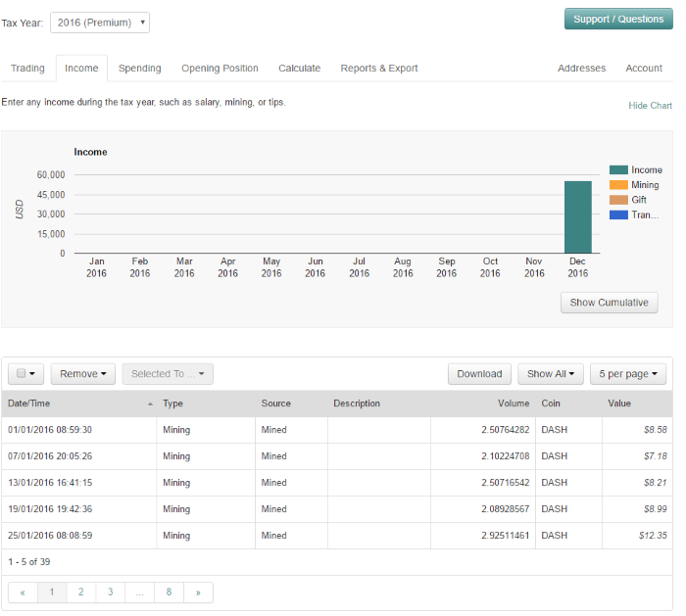This screenshot has width=686, height=616.
Task: Go to pagination page 3
Action: click(110, 592)
